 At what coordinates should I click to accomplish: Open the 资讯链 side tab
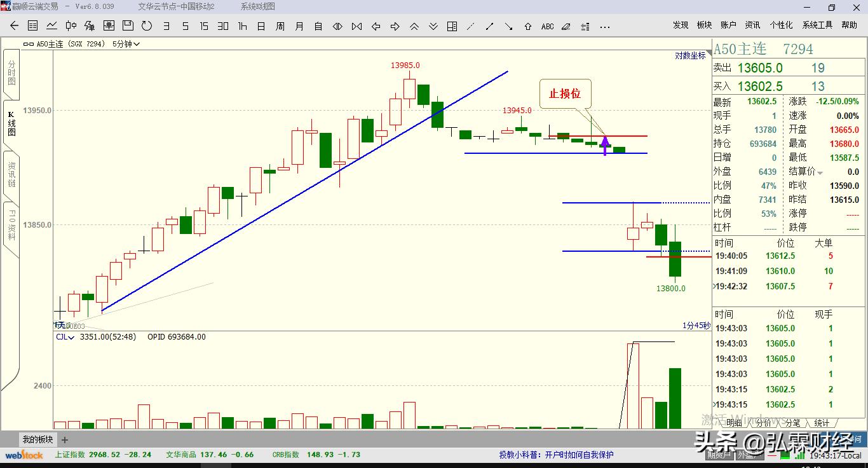pos(11,174)
